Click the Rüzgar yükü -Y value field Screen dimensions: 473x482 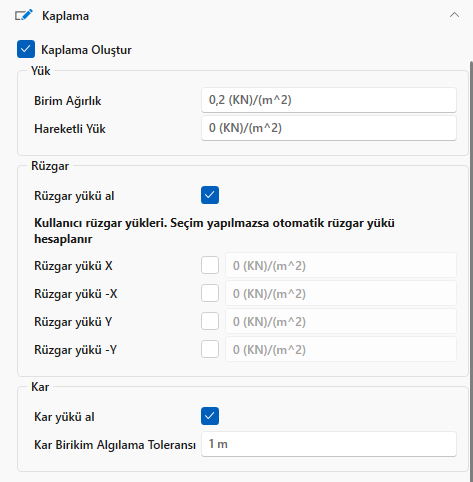341,349
